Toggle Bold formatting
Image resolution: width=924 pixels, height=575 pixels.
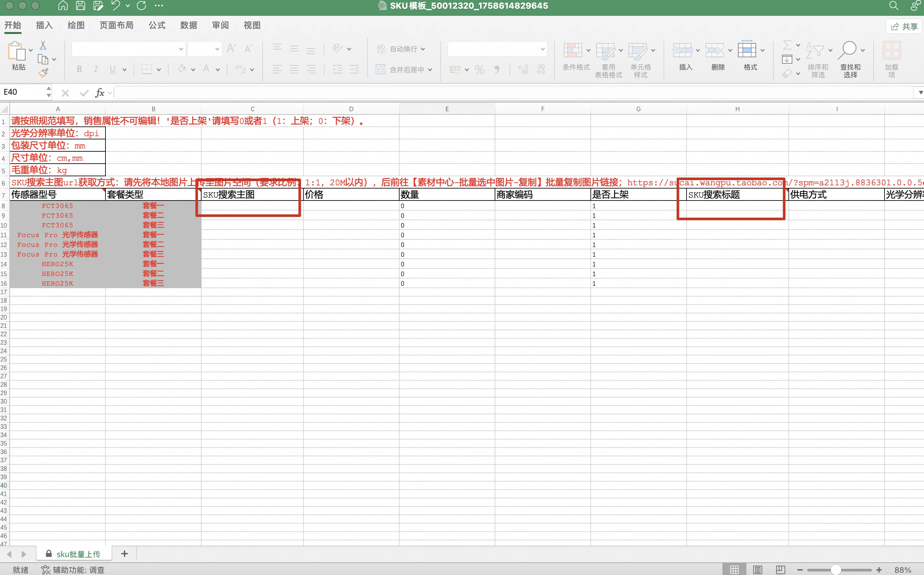tap(79, 69)
